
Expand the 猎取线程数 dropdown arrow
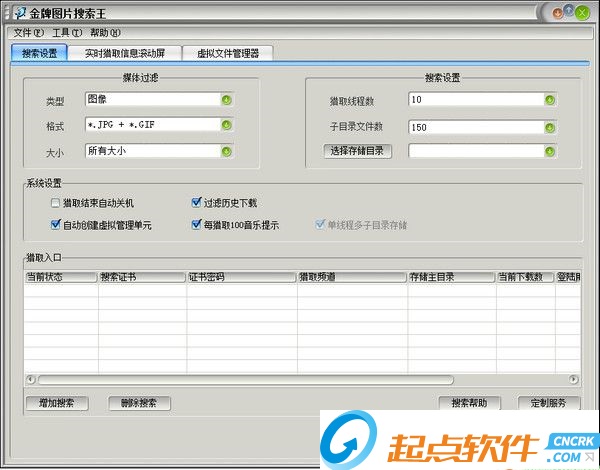click(x=550, y=100)
